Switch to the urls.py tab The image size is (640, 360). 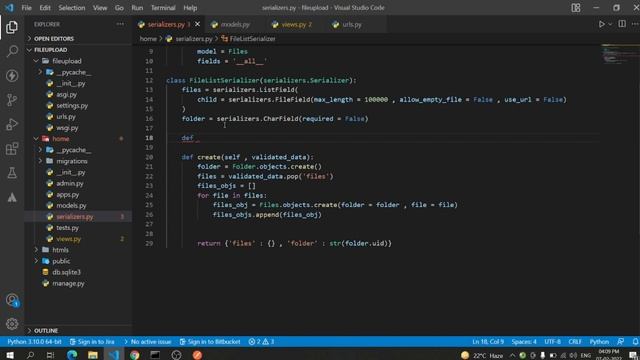tap(351, 24)
